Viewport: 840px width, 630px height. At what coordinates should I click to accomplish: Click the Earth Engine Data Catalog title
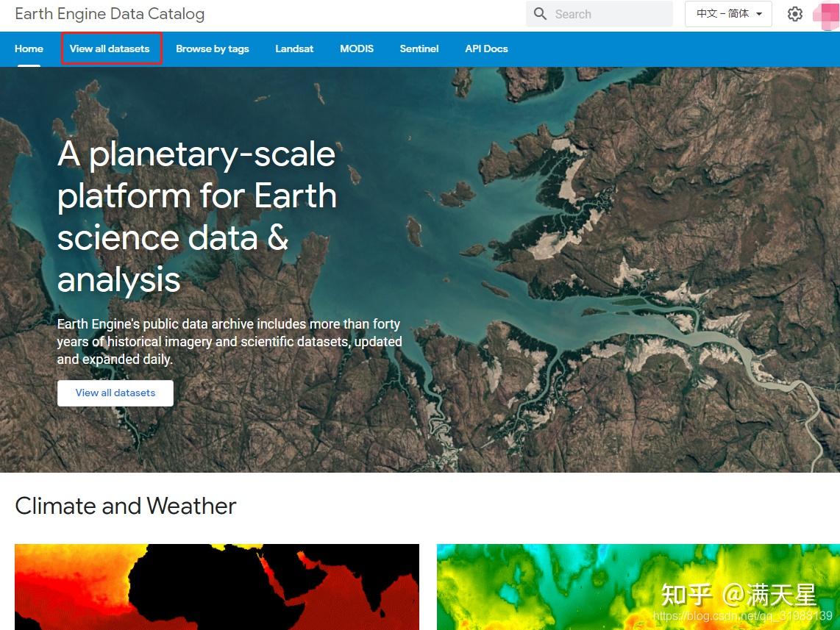coord(109,14)
